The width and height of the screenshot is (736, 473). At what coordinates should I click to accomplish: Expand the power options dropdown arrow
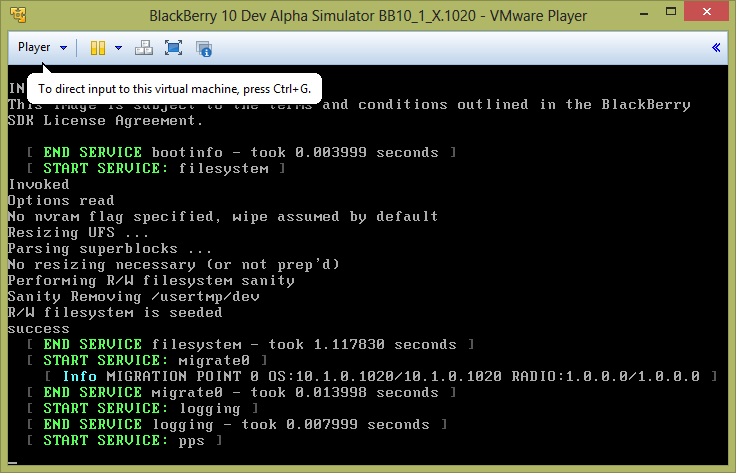[x=118, y=48]
